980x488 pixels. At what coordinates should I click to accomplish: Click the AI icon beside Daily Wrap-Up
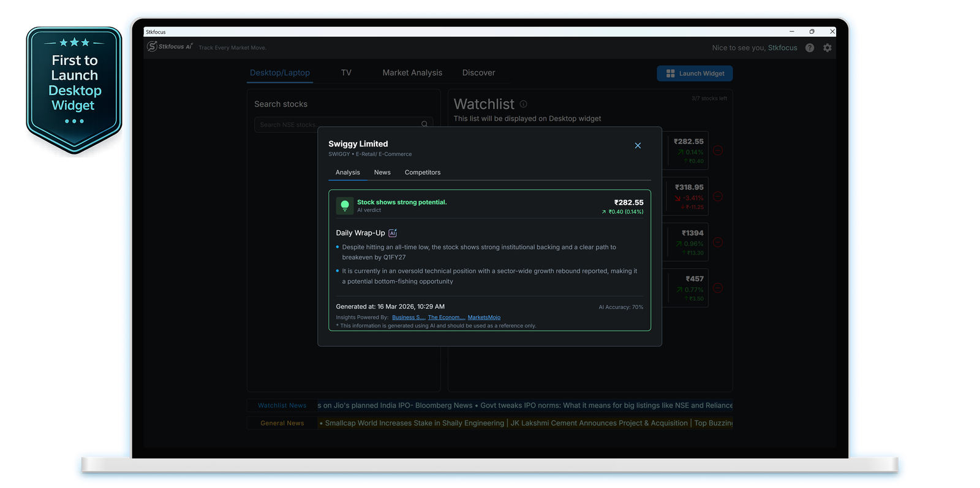(393, 233)
